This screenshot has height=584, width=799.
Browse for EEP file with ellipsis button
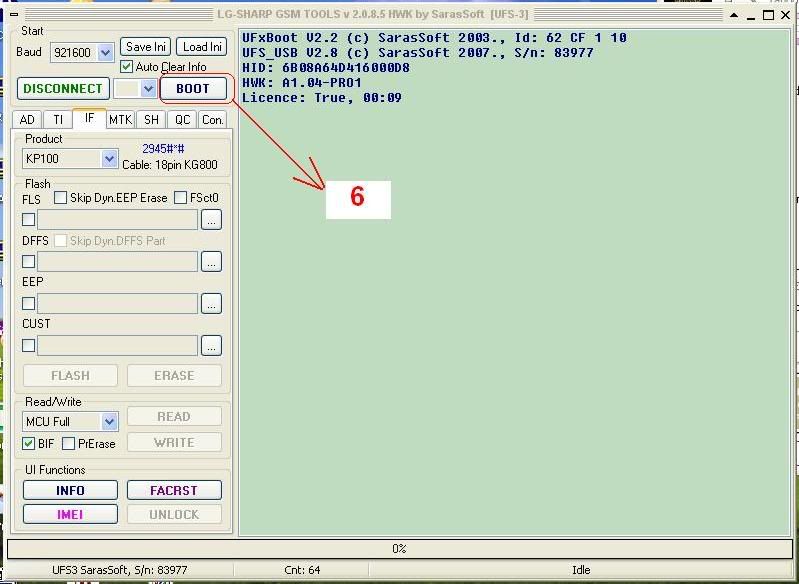[x=211, y=304]
